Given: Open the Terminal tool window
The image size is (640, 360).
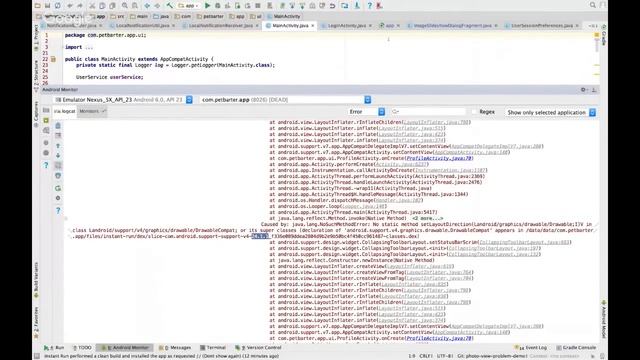Looking at the screenshot, I should (x=213, y=347).
